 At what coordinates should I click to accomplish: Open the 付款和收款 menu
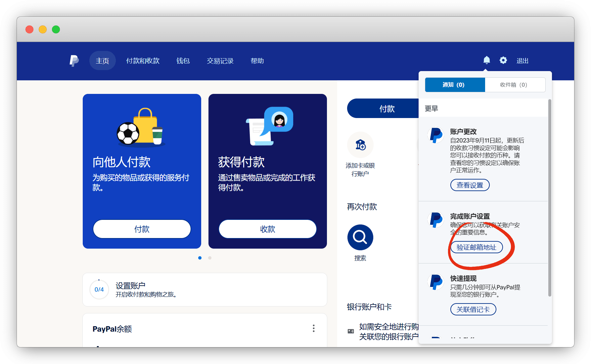click(143, 61)
